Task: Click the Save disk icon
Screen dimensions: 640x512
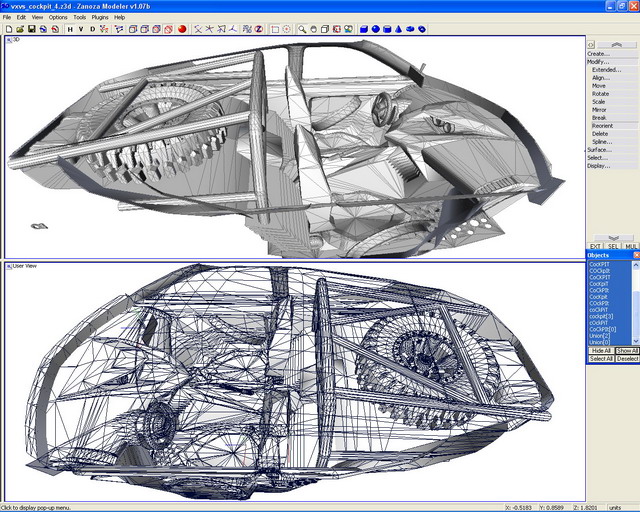Action: (x=31, y=29)
